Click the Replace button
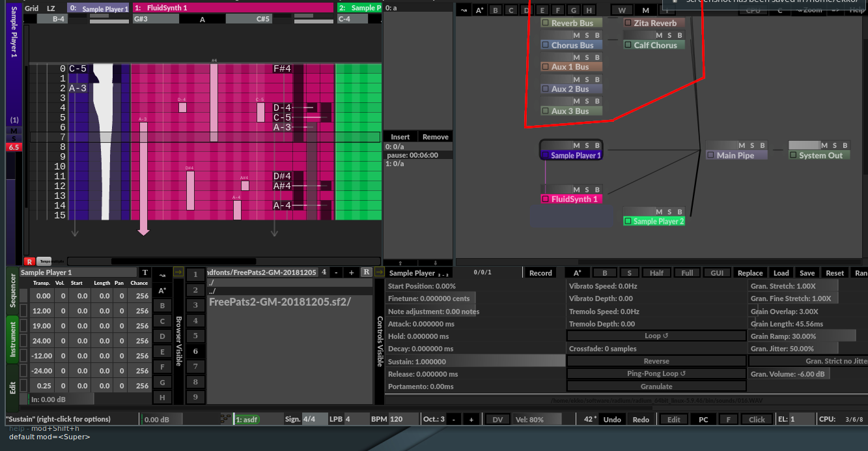This screenshot has width=868, height=451. coord(750,273)
